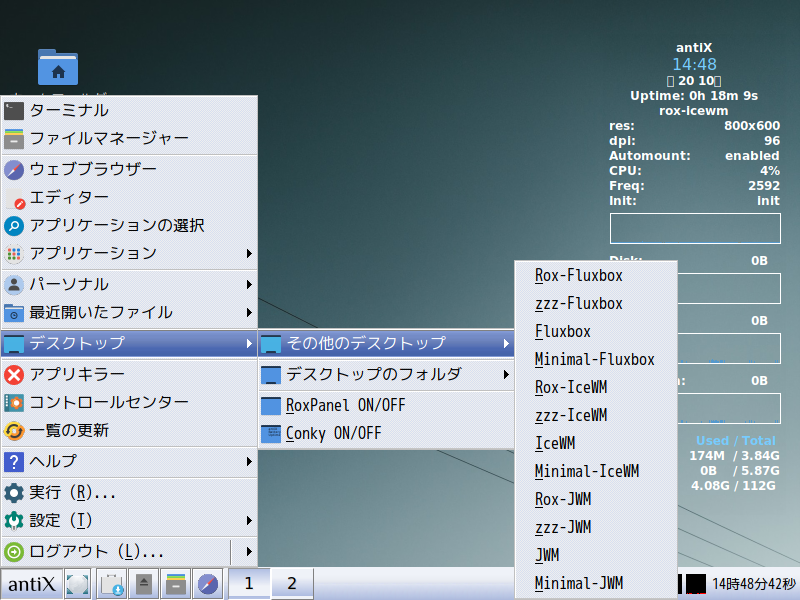Viewport: 800px width, 600px height.
Task: Select Rox-Fluxbox from the desktop list
Action: [x=596, y=276]
